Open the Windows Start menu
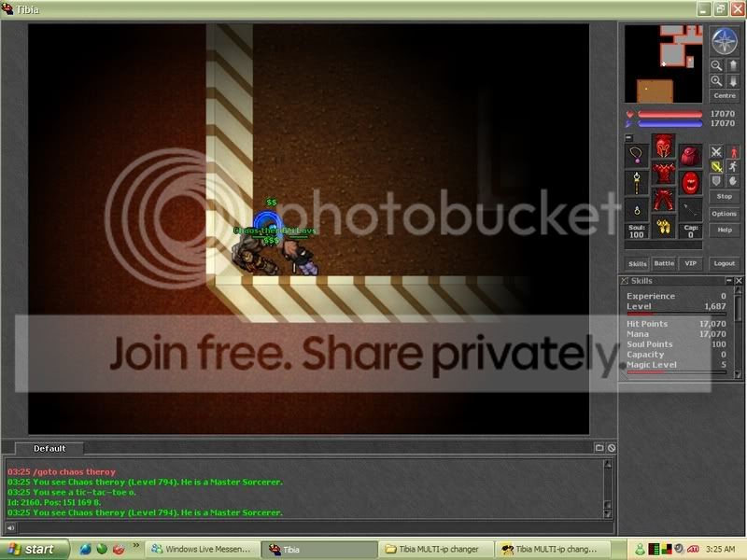Screen dimensions: 747x560 pos(34,549)
